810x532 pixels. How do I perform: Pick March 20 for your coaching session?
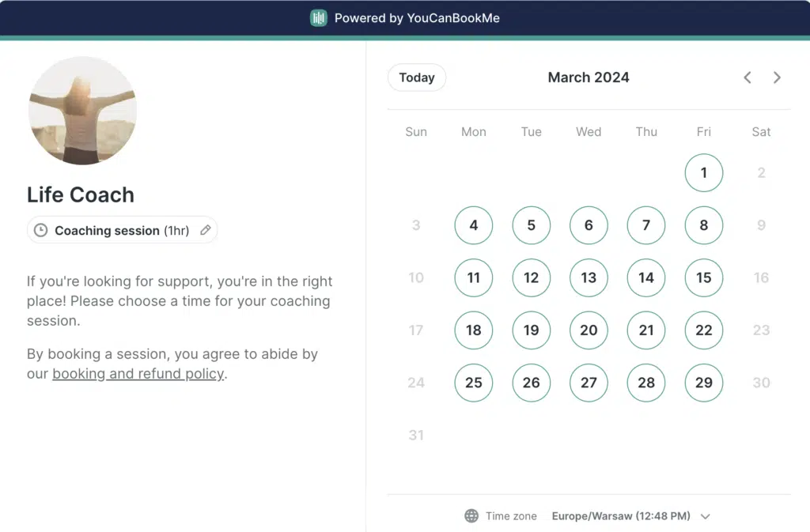click(x=589, y=330)
